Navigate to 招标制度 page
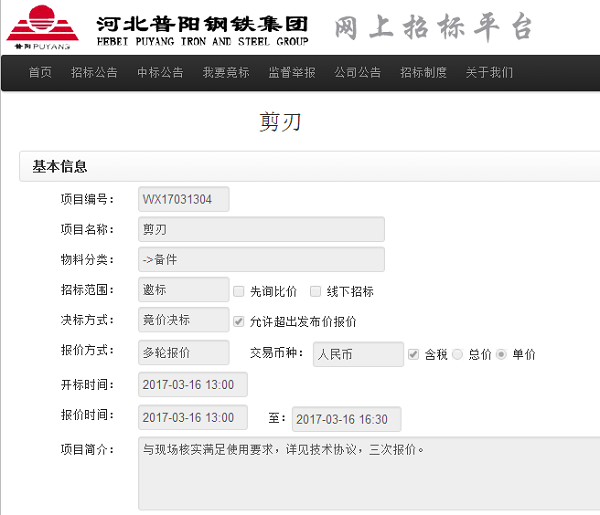 424,73
